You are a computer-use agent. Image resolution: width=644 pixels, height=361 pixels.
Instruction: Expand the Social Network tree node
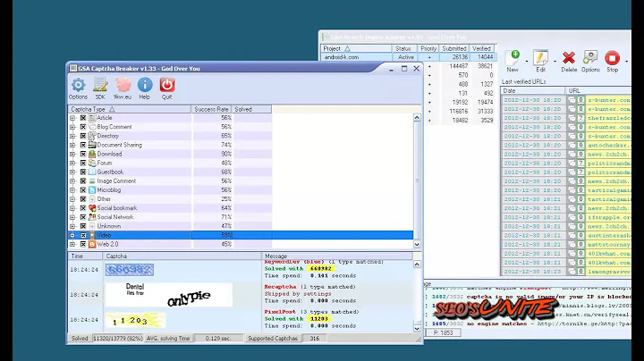pos(72,217)
